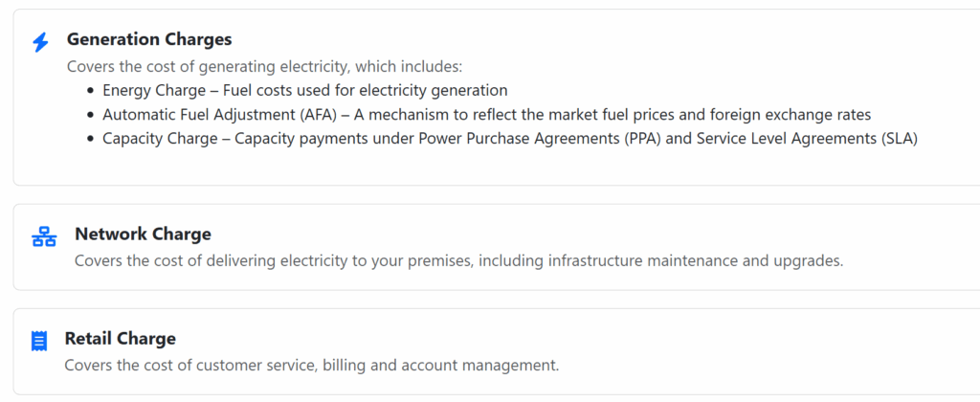
Task: Click the lightning bolt Generation Charges icon
Action: 40,43
